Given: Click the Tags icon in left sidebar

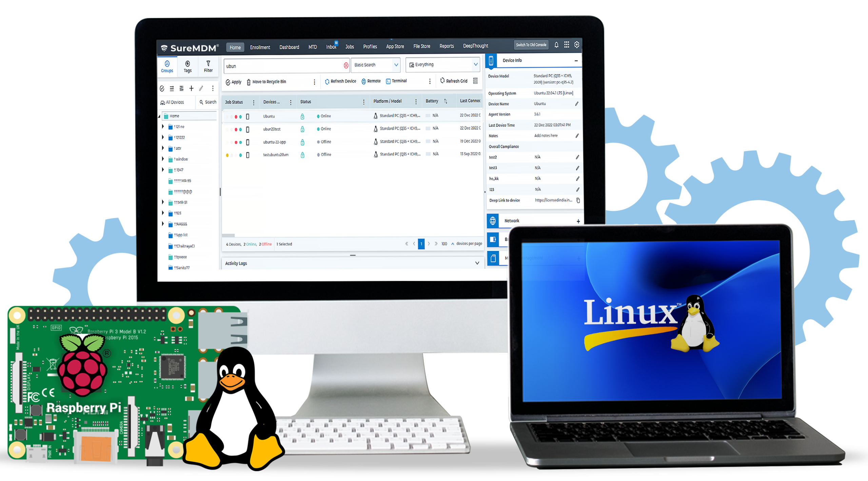Looking at the screenshot, I should click(187, 66).
